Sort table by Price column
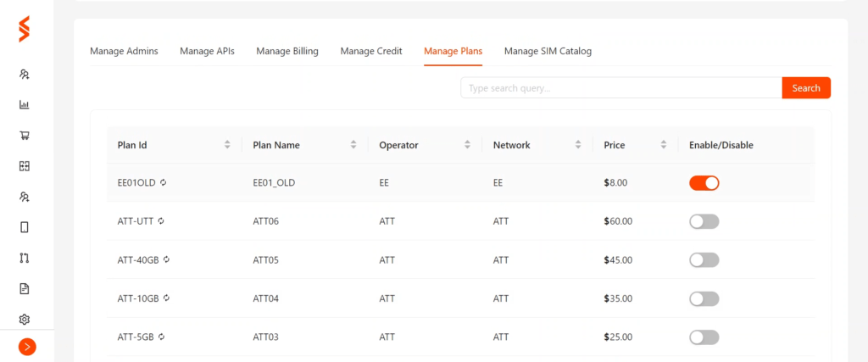Image resolution: width=868 pixels, height=362 pixels. [663, 145]
